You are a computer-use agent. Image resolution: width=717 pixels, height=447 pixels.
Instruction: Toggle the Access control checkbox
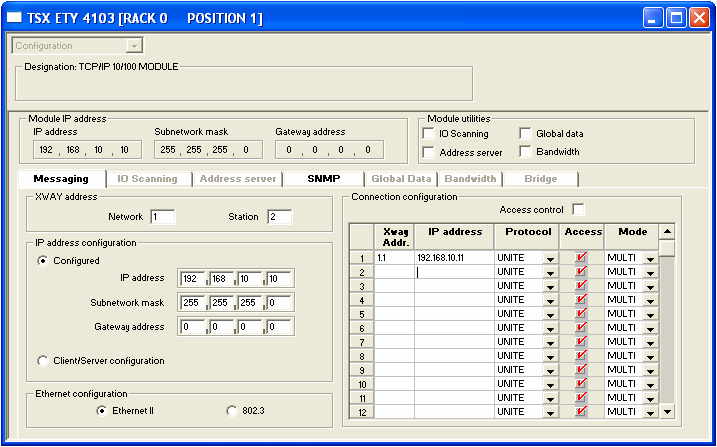(578, 210)
